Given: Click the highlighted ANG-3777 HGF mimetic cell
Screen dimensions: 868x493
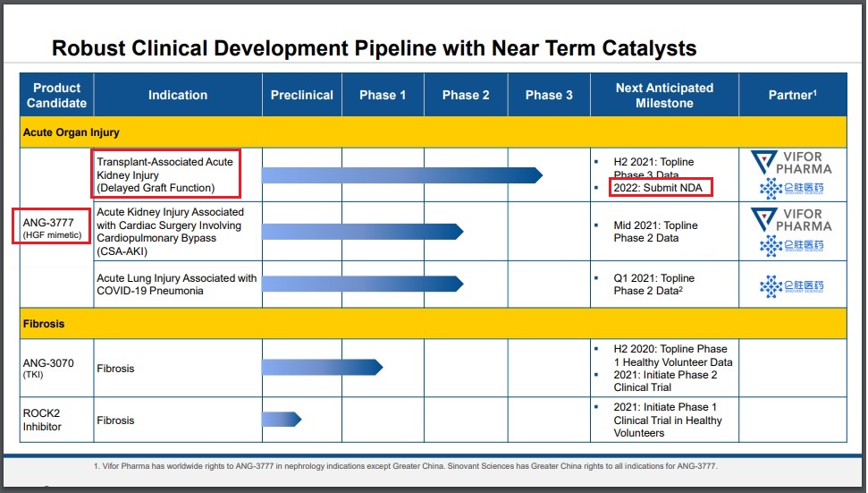Looking at the screenshot, I should point(52,228).
